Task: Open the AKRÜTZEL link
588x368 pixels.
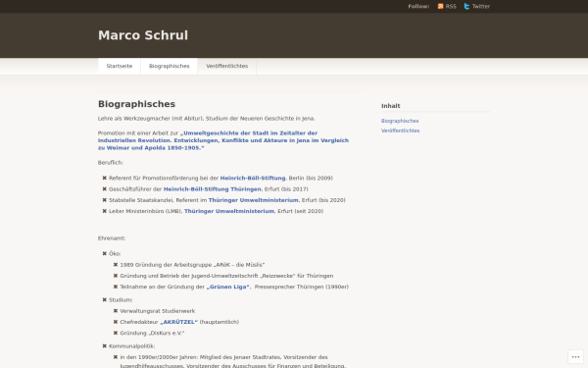Action: tap(178, 322)
